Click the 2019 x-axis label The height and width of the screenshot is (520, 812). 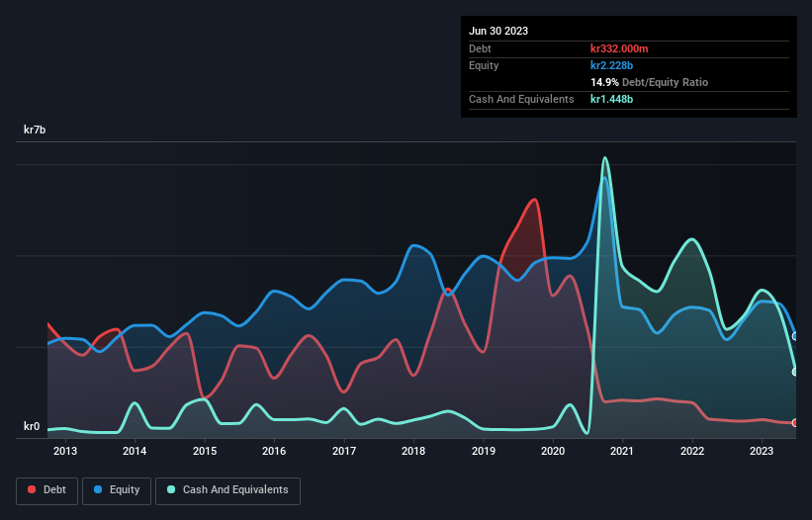pos(484,451)
